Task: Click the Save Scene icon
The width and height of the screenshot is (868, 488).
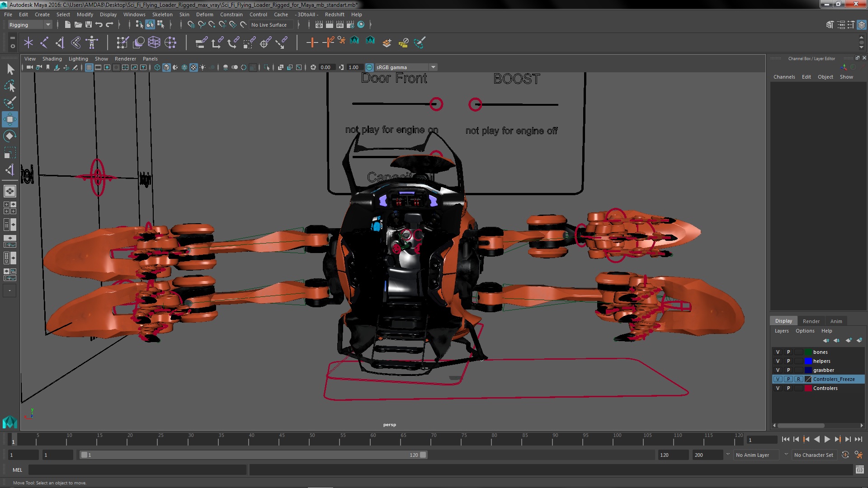Action: pos(89,24)
